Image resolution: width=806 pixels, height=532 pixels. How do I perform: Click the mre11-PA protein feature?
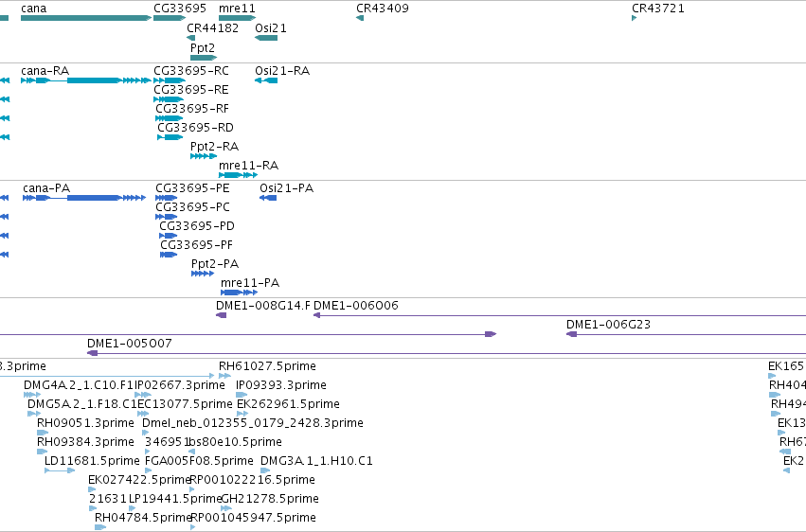point(239,293)
